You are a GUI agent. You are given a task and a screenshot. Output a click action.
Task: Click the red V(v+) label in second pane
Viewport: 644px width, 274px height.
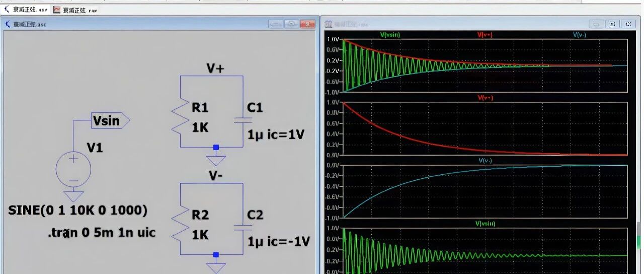click(x=485, y=98)
